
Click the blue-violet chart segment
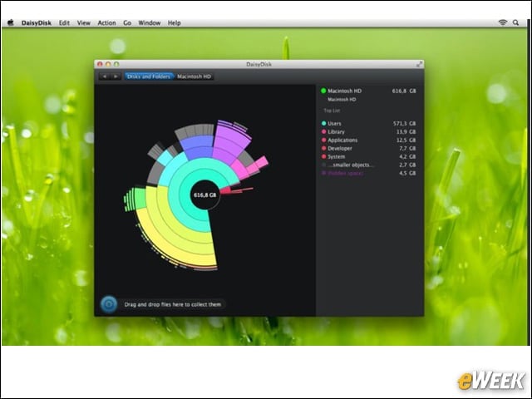coord(197,146)
